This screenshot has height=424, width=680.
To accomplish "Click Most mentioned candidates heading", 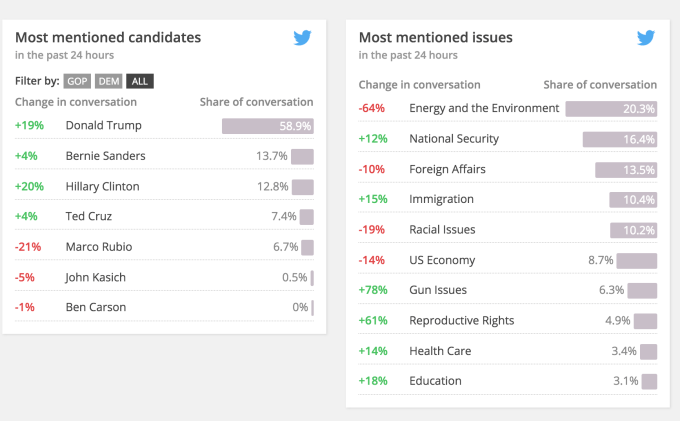I will tap(108, 38).
